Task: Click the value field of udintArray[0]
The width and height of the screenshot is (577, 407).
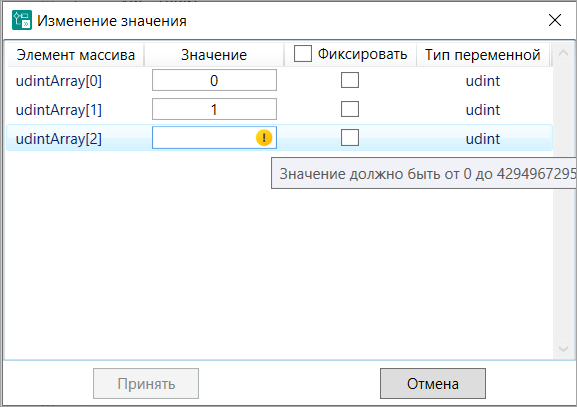Action: [x=215, y=80]
